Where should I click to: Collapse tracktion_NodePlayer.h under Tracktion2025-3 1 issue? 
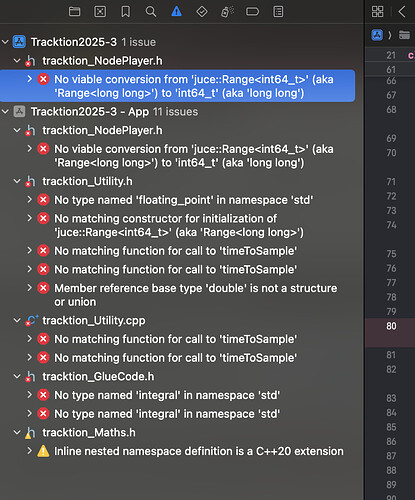(x=17, y=61)
